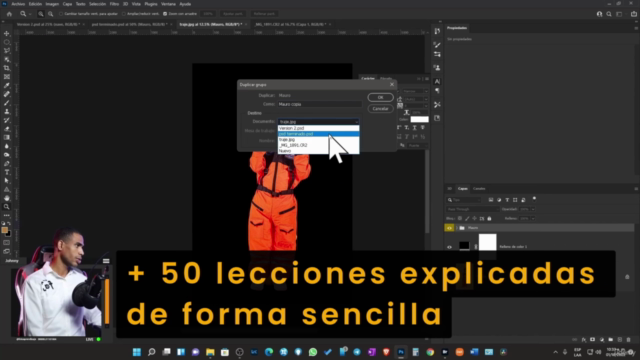Click Rellenar pantalla button
This screenshot has width=640, height=360.
click(264, 14)
